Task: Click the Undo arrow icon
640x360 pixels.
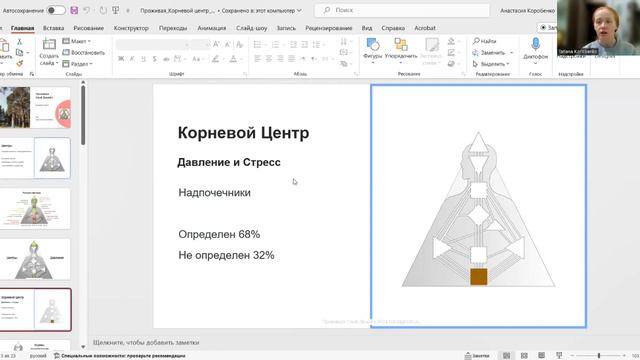Action: [x=87, y=10]
